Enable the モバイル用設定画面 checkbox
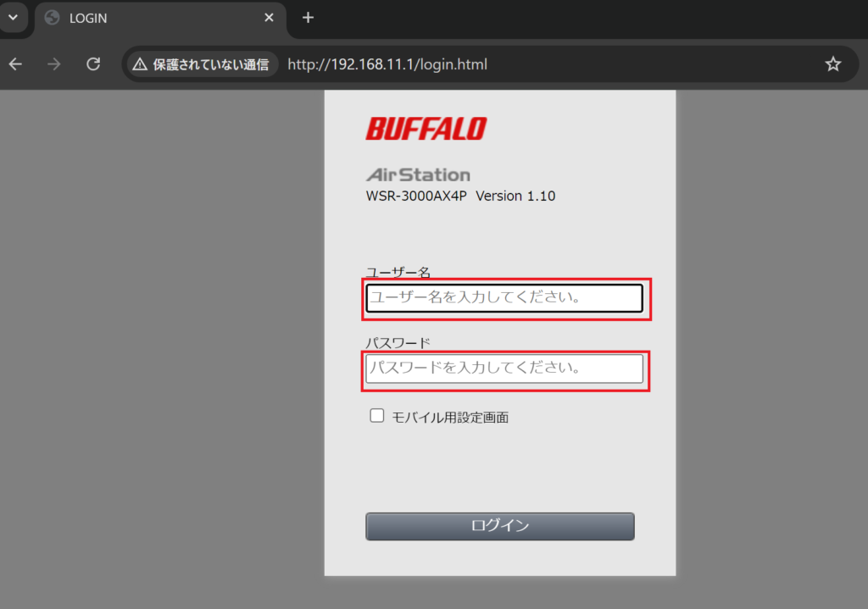This screenshot has width=868, height=609. click(377, 415)
